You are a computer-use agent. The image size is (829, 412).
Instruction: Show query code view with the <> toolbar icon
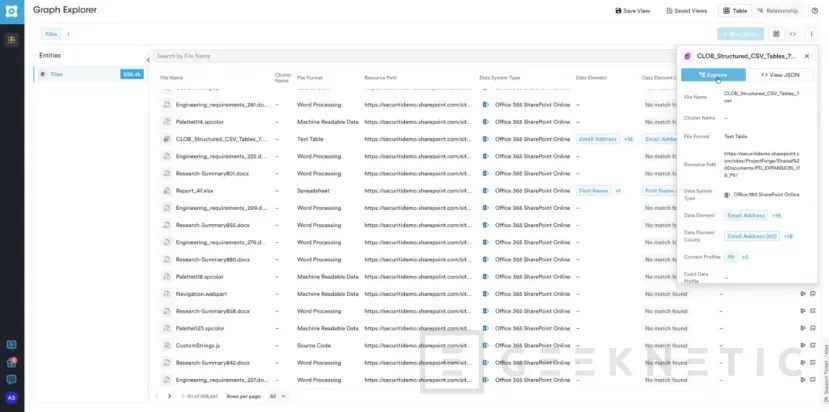793,34
